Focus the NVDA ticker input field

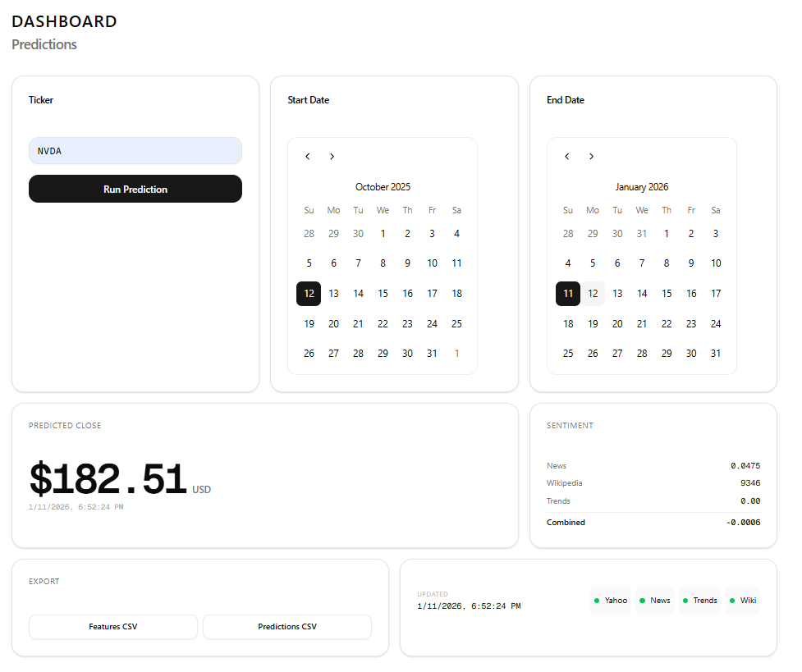point(135,151)
